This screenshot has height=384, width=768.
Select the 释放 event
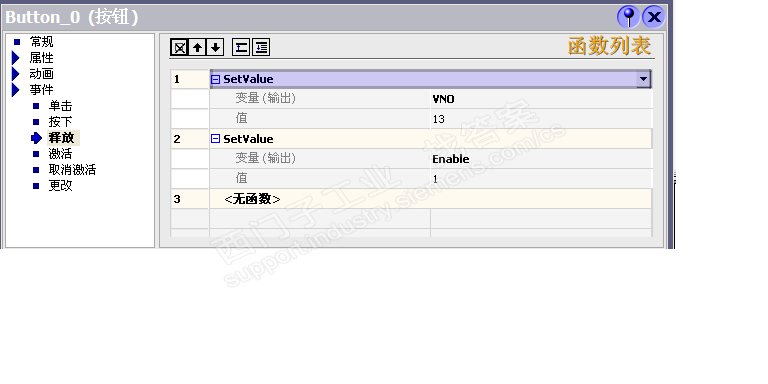(61, 138)
